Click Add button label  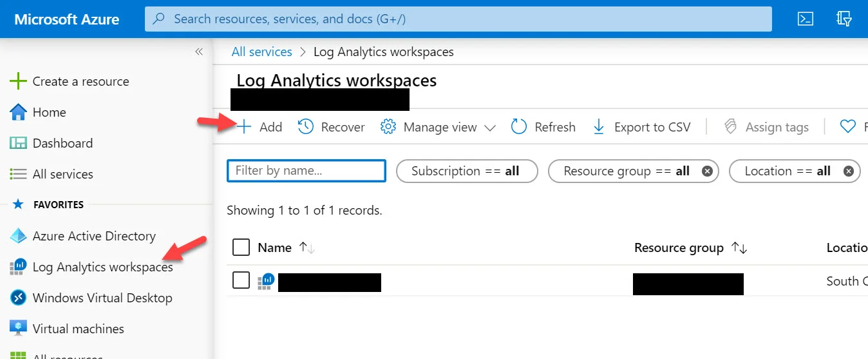pos(270,127)
